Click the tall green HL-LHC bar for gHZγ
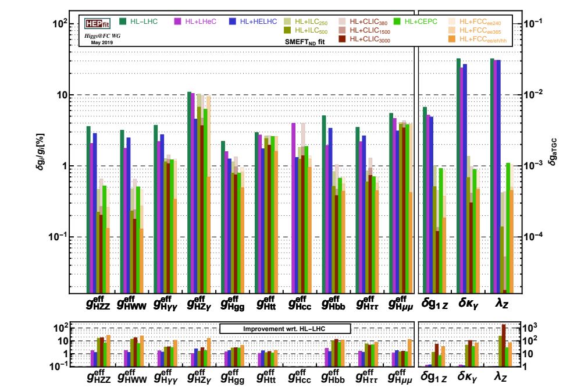 (x=190, y=193)
